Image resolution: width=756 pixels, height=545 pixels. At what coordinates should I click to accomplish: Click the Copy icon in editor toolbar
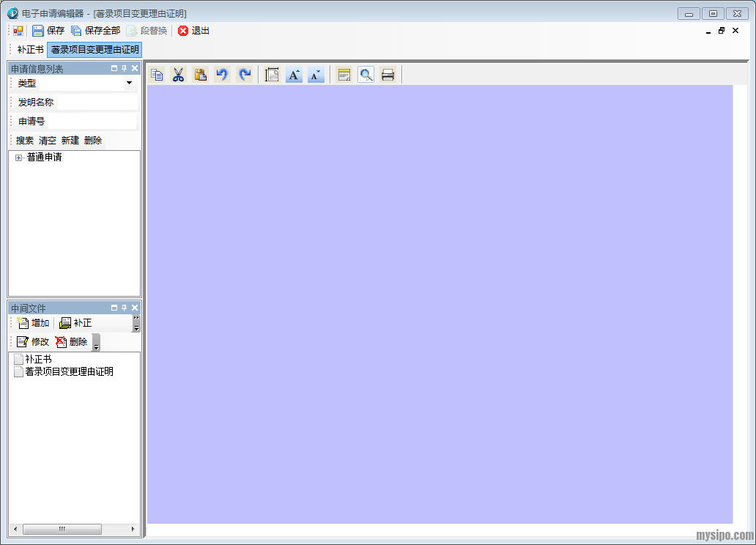click(x=157, y=75)
